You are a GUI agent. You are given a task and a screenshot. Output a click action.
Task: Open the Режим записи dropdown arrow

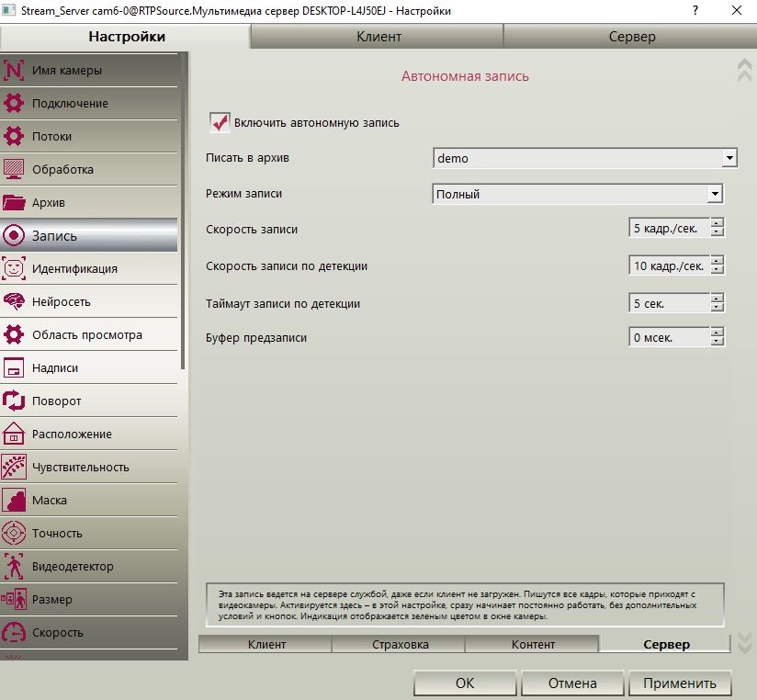(x=715, y=194)
